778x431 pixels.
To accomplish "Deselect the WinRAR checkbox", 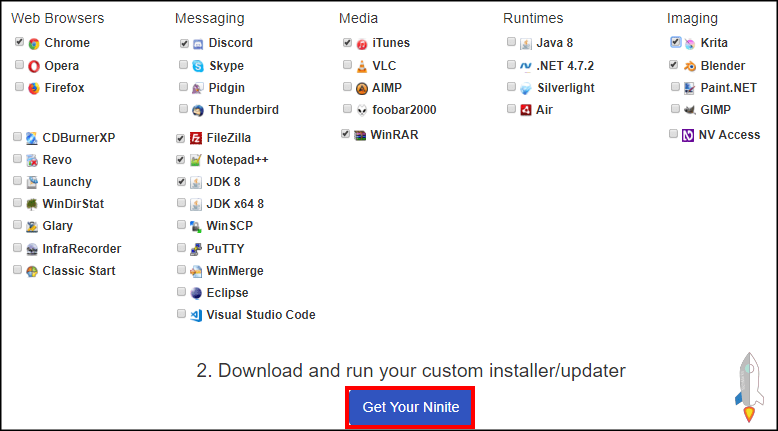I will click(x=345, y=134).
